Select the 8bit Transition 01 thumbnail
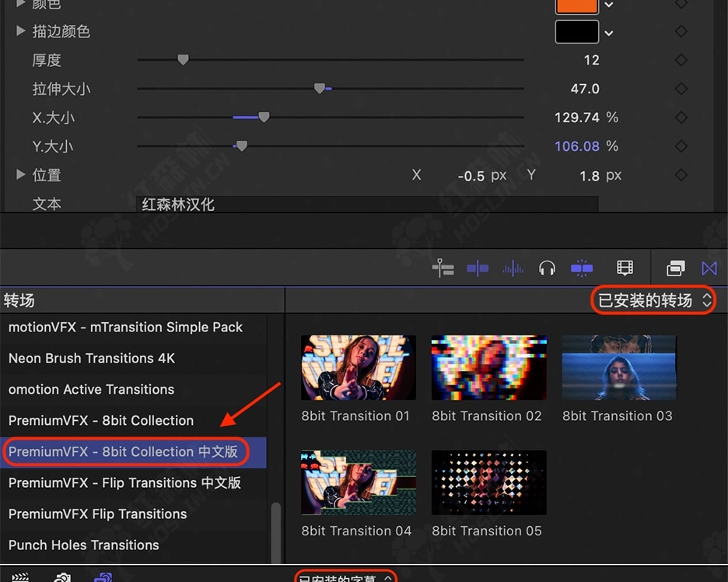The height and width of the screenshot is (582, 728). [x=359, y=367]
